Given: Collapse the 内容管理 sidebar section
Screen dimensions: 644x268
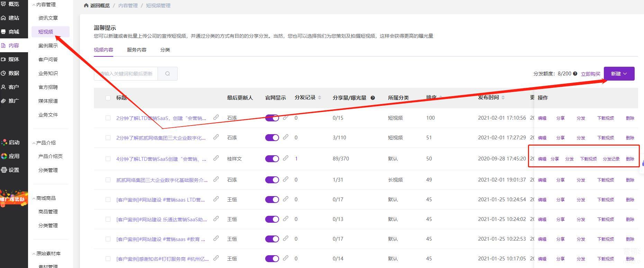Looking at the screenshot, I should 34,5.
